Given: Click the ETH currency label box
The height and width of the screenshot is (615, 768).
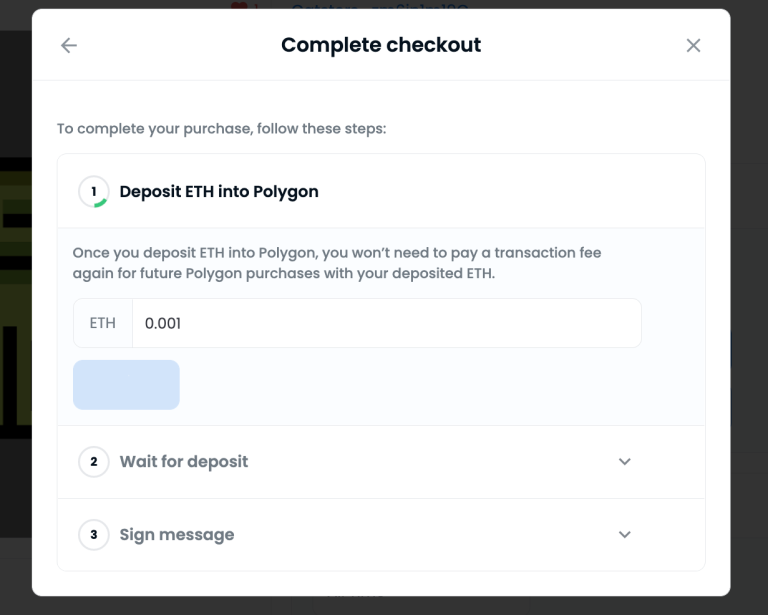Looking at the screenshot, I should [103, 323].
